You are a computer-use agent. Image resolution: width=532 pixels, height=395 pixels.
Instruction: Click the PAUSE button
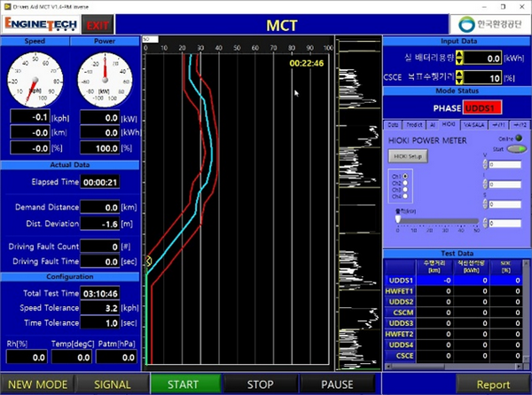click(337, 384)
